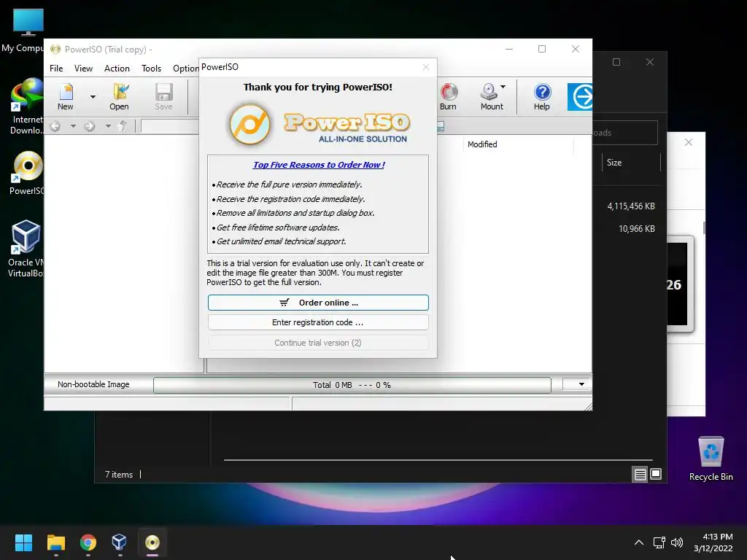Image resolution: width=747 pixels, height=560 pixels.
Task: Click the Modified column header
Action: (x=482, y=144)
